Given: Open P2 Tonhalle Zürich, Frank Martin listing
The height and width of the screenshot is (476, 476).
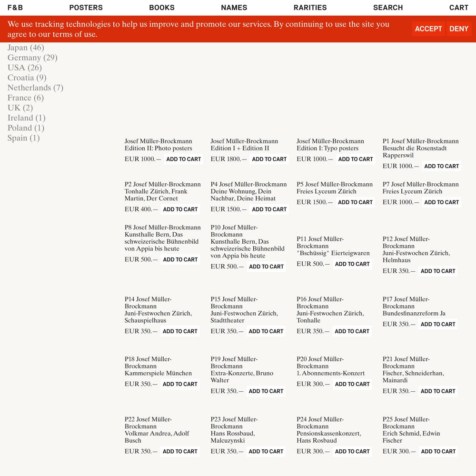Looking at the screenshot, I should [162, 191].
